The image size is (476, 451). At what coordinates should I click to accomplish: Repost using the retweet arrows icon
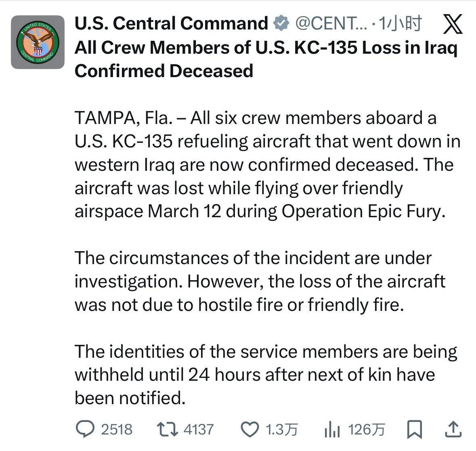[167, 429]
